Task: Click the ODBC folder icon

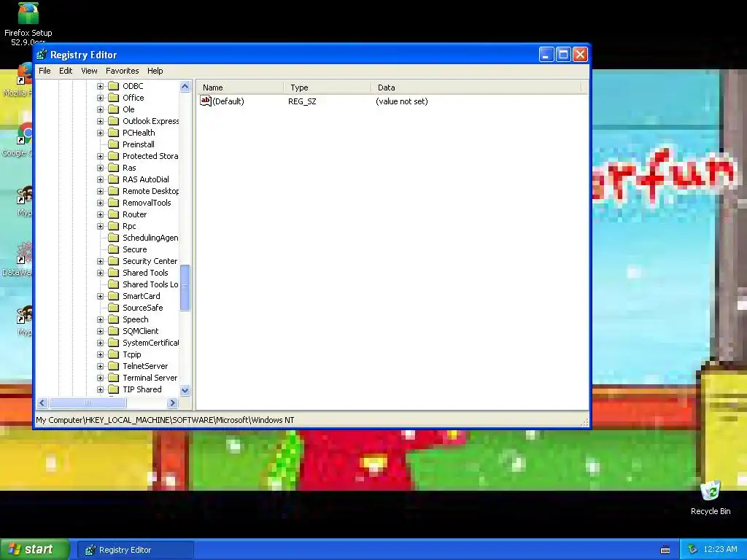Action: [x=113, y=86]
